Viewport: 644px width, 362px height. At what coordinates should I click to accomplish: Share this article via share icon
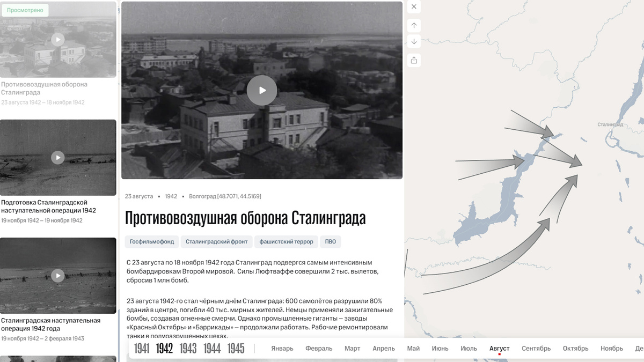point(414,60)
